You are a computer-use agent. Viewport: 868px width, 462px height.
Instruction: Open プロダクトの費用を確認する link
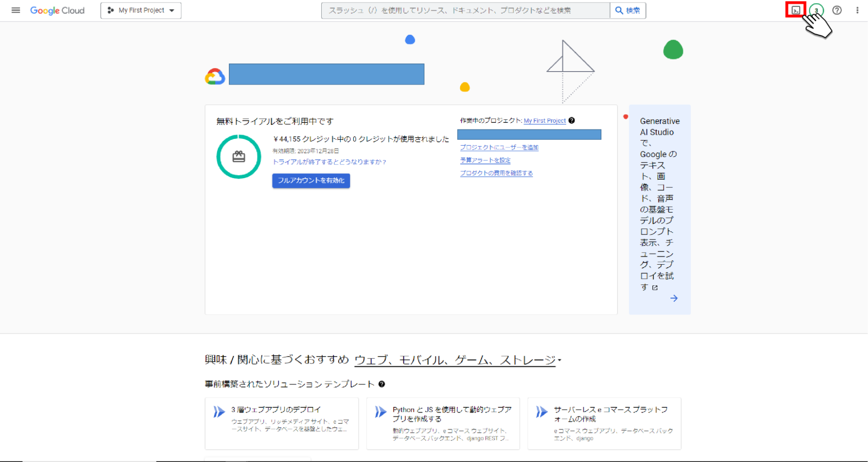coord(496,173)
